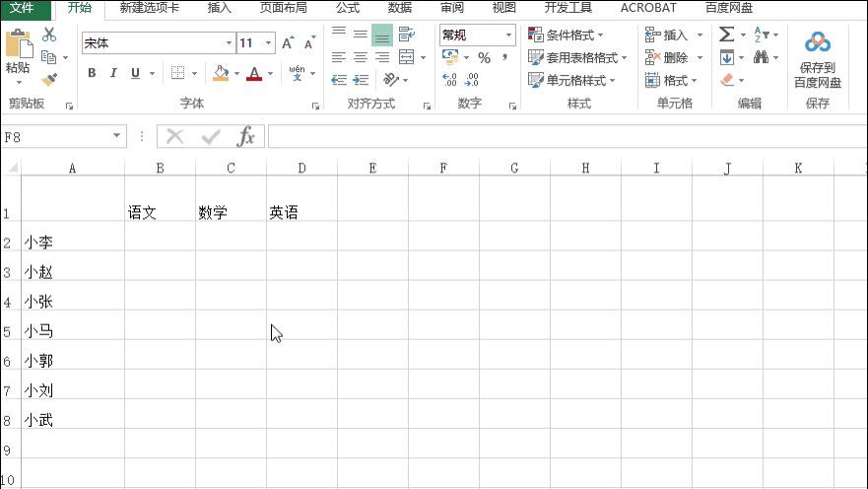Open the wén phonetic guide tool

(x=297, y=73)
